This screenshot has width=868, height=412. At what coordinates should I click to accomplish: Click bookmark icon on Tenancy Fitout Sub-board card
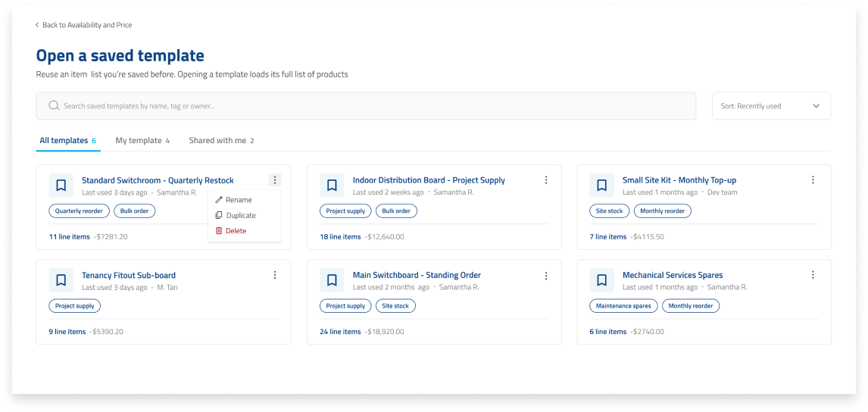61,280
